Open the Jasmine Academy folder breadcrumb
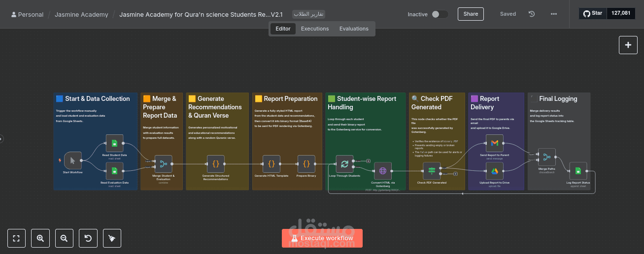The height and width of the screenshot is (254, 644). pyautogui.click(x=81, y=14)
